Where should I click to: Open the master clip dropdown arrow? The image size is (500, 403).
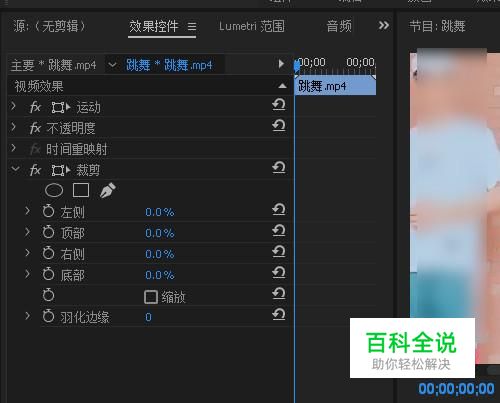(x=113, y=64)
